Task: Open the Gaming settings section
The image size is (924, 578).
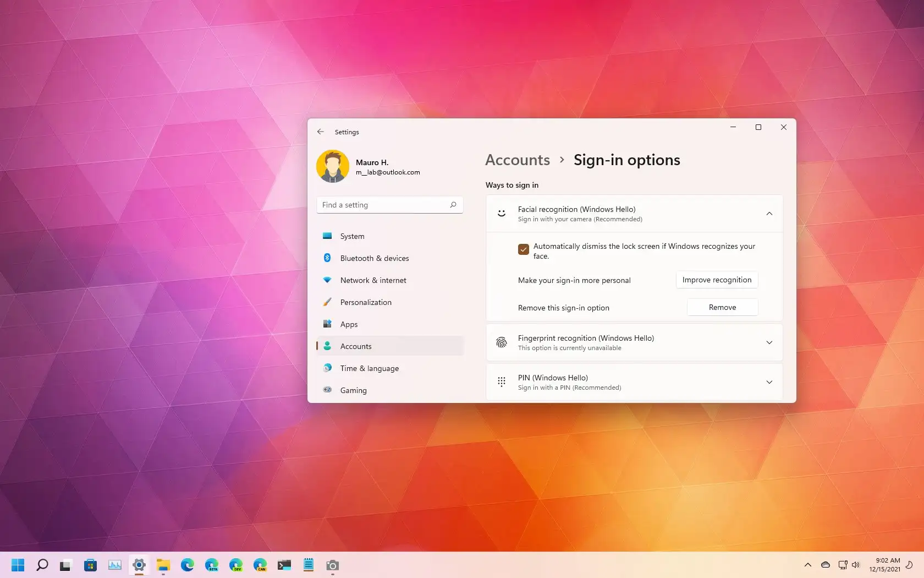Action: 354,390
